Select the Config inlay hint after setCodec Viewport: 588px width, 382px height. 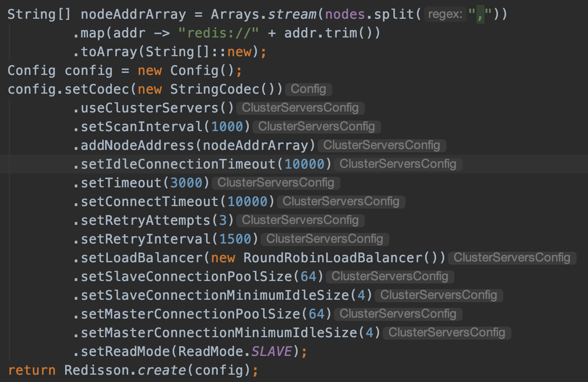[308, 89]
